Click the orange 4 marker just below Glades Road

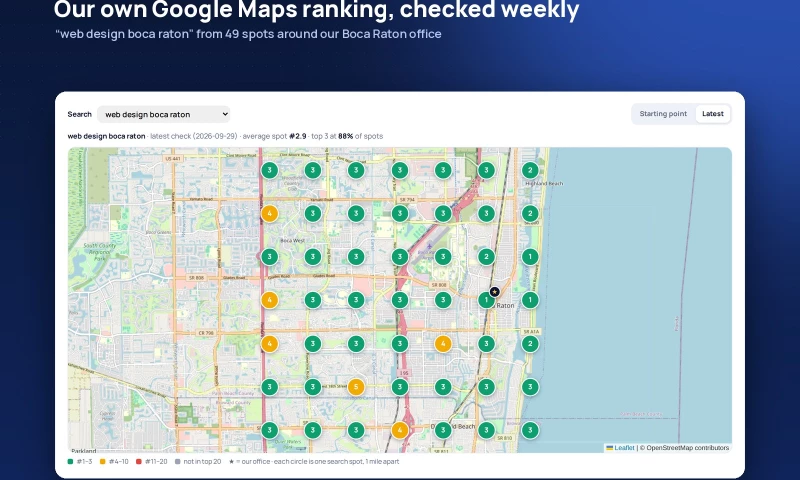coord(269,300)
